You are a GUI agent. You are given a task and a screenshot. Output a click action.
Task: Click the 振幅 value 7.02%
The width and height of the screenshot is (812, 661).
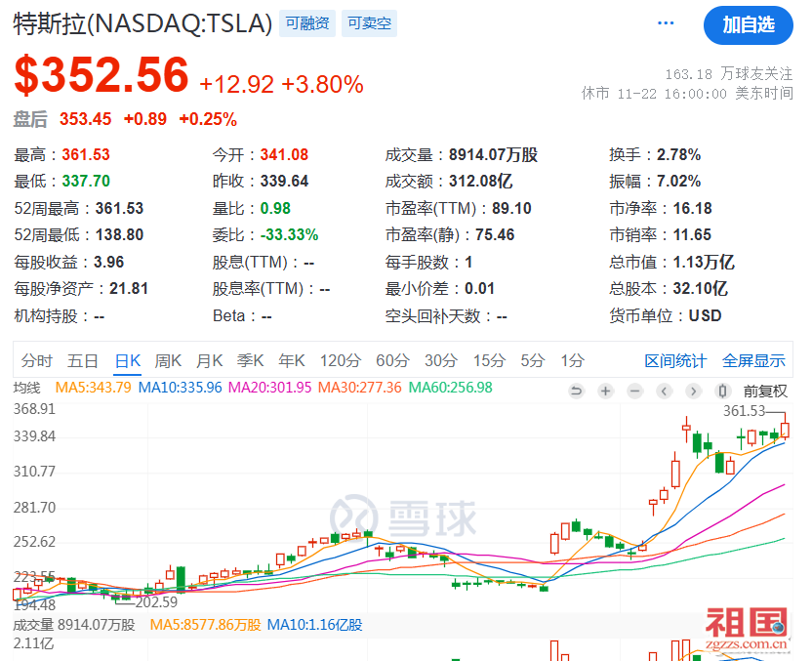[679, 182]
